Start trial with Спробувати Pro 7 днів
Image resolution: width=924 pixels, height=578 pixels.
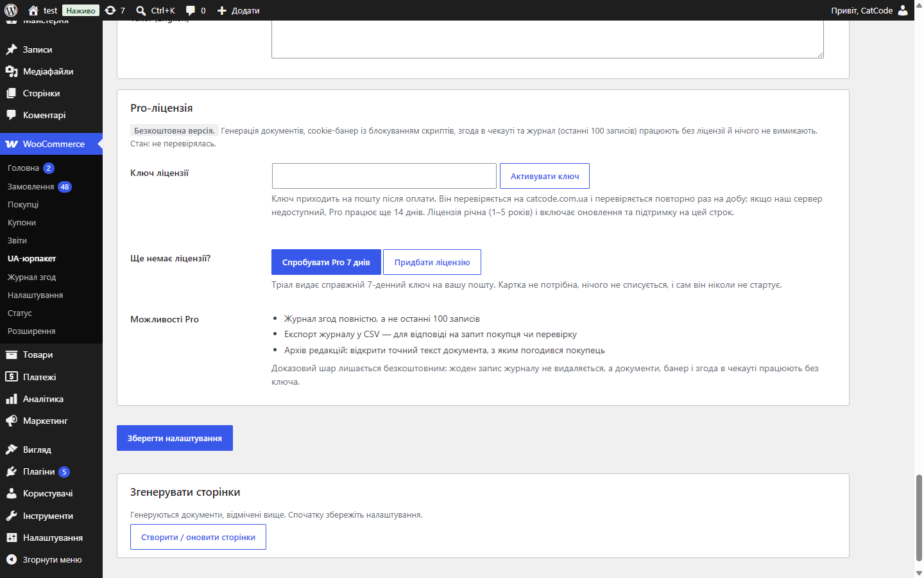point(326,262)
